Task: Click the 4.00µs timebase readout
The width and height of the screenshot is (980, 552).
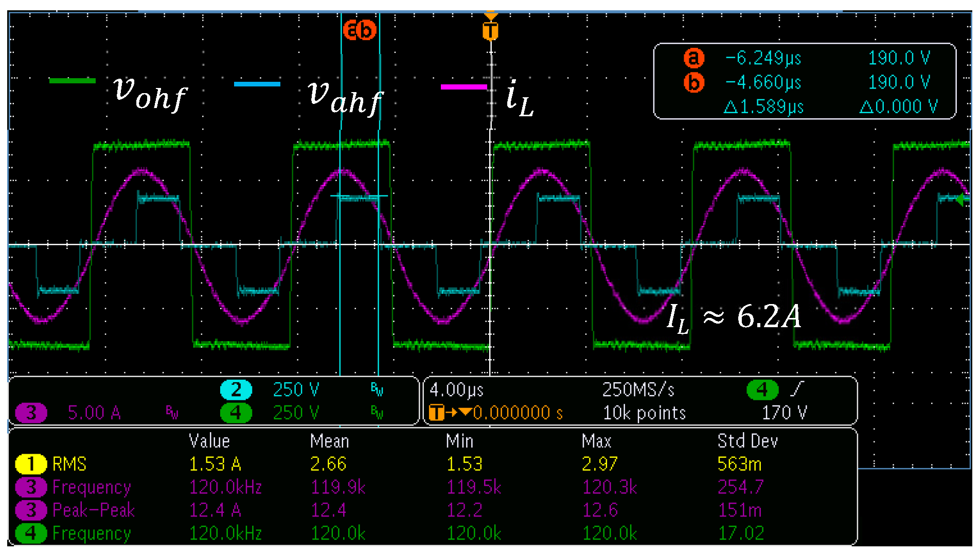Action: tap(456, 390)
